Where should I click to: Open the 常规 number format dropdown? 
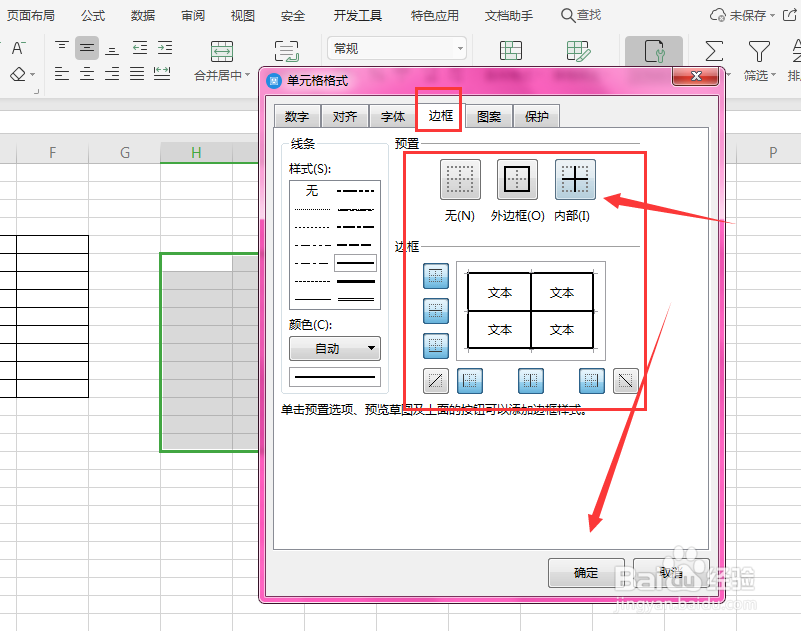(x=396, y=49)
